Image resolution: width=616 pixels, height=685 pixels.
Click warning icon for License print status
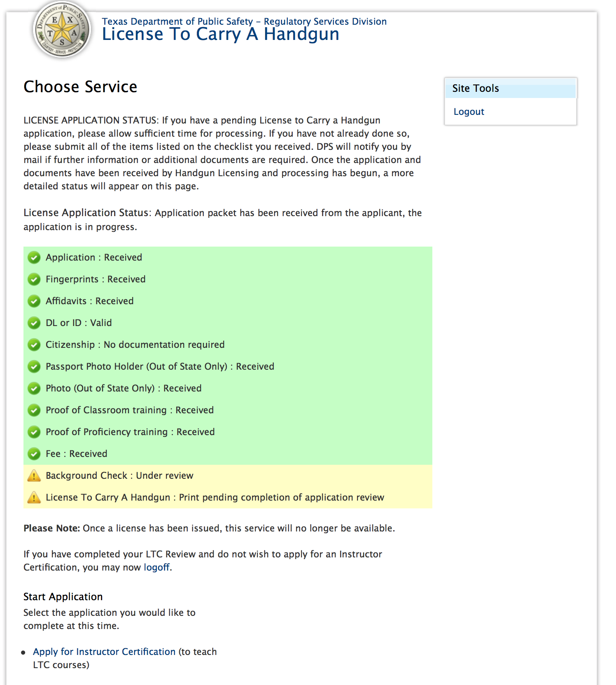(x=34, y=498)
